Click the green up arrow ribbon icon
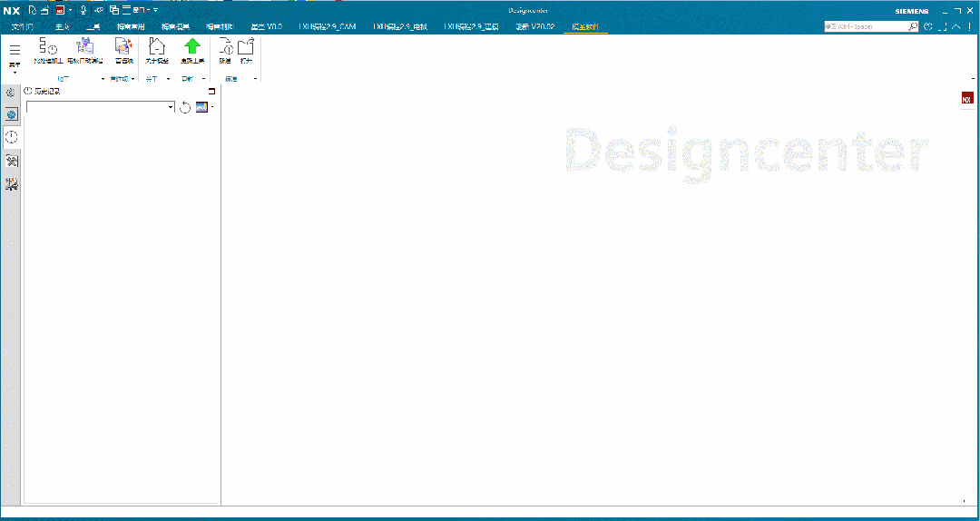This screenshot has height=521, width=980. tap(191, 52)
